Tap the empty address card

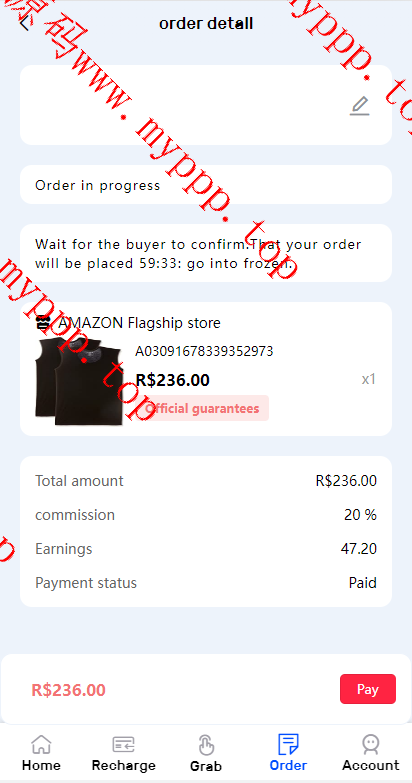(206, 105)
